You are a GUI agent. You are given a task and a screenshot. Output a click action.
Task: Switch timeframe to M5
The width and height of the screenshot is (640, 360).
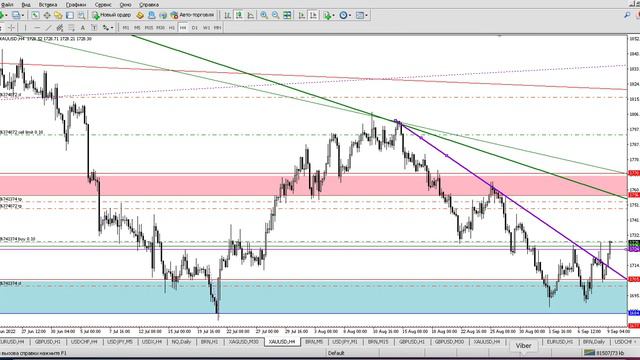(137, 28)
